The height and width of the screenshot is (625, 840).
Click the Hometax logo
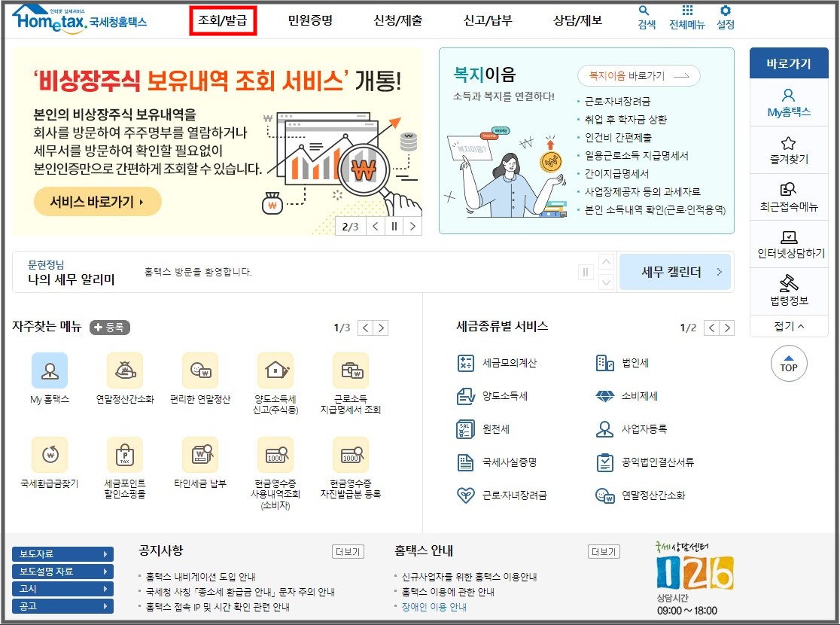(79, 20)
